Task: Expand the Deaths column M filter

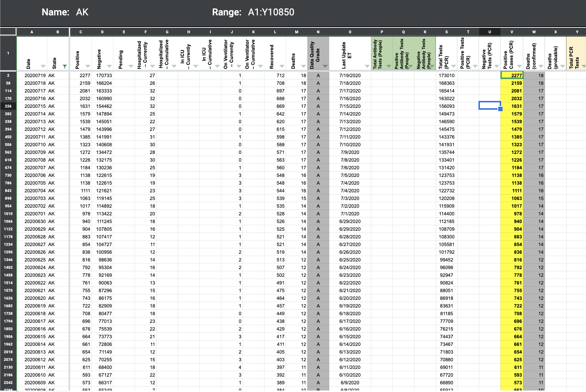Action: click(304, 67)
